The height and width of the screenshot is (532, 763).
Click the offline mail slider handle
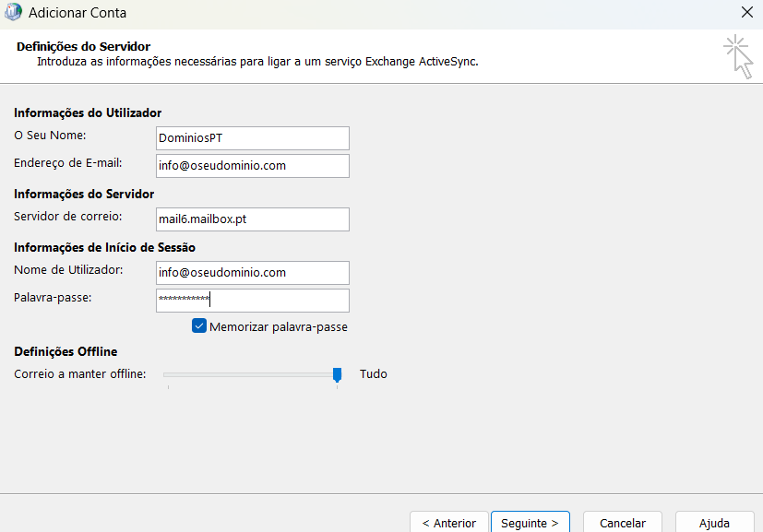pyautogui.click(x=338, y=373)
